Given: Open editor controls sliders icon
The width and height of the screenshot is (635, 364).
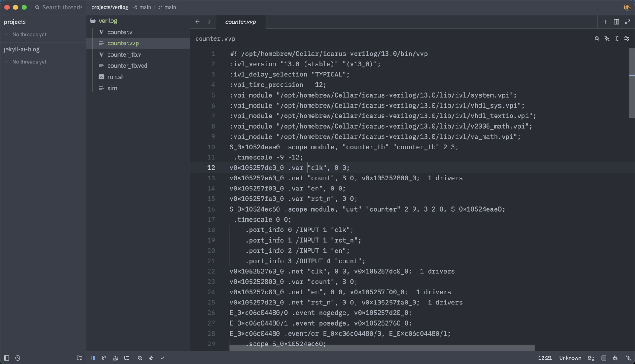Looking at the screenshot, I should click(x=627, y=38).
